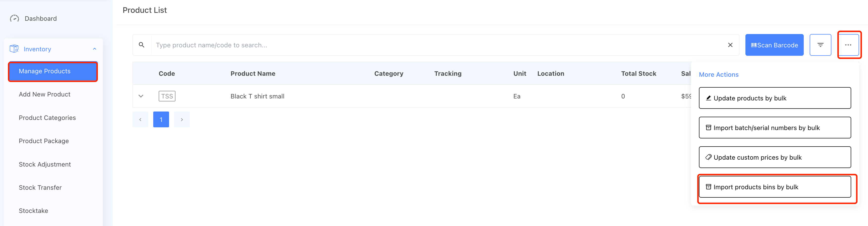This screenshot has width=868, height=226.
Task: Select Update products by bulk
Action: pyautogui.click(x=775, y=98)
